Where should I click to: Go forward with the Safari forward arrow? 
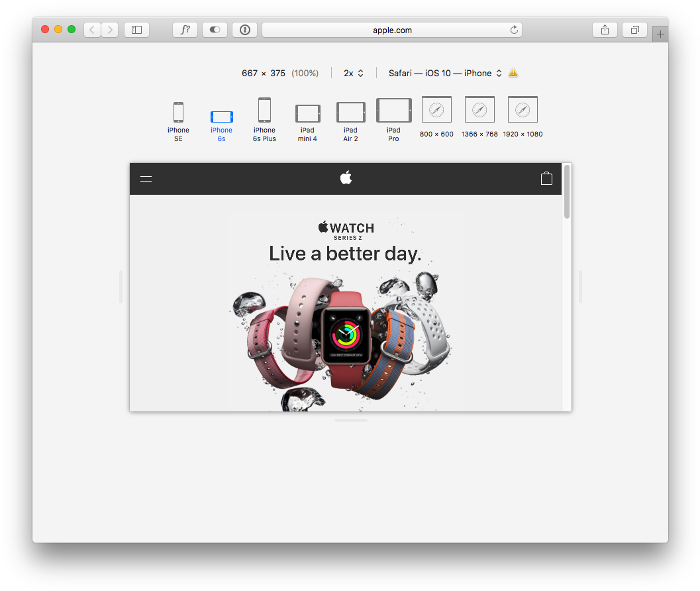click(x=110, y=30)
